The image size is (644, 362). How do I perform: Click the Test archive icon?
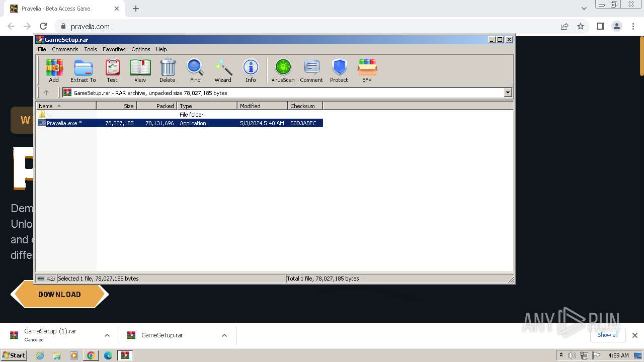[x=112, y=70]
